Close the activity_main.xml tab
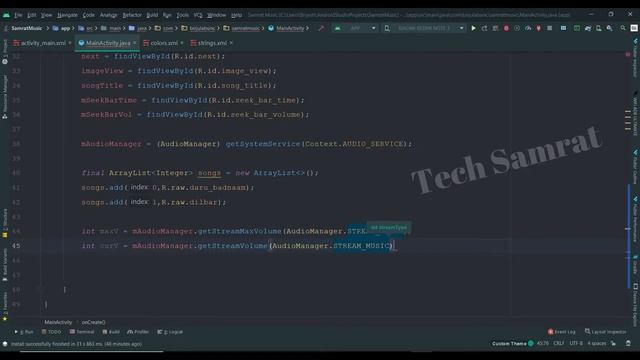 coord(70,43)
